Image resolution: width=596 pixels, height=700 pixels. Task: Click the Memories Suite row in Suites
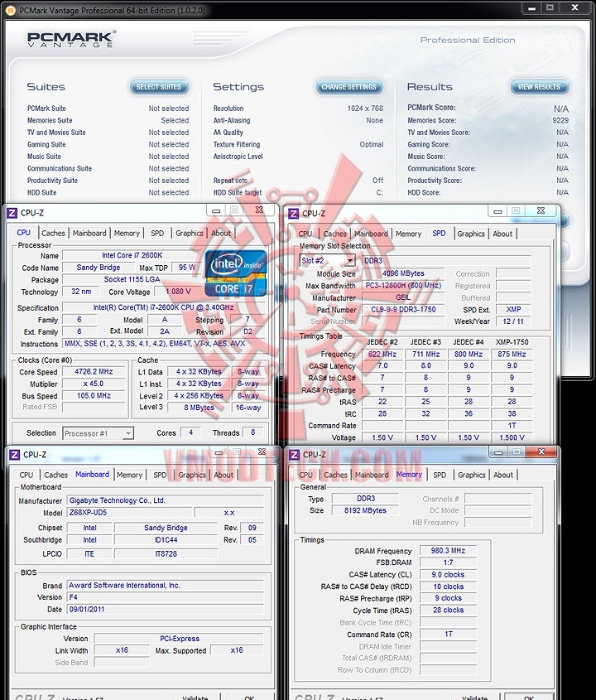108,121
